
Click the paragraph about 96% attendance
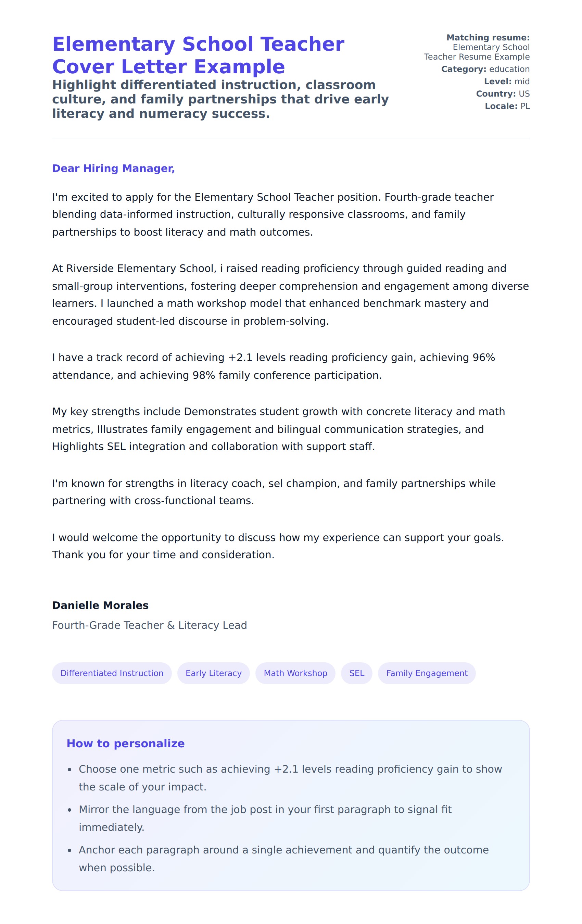273,366
